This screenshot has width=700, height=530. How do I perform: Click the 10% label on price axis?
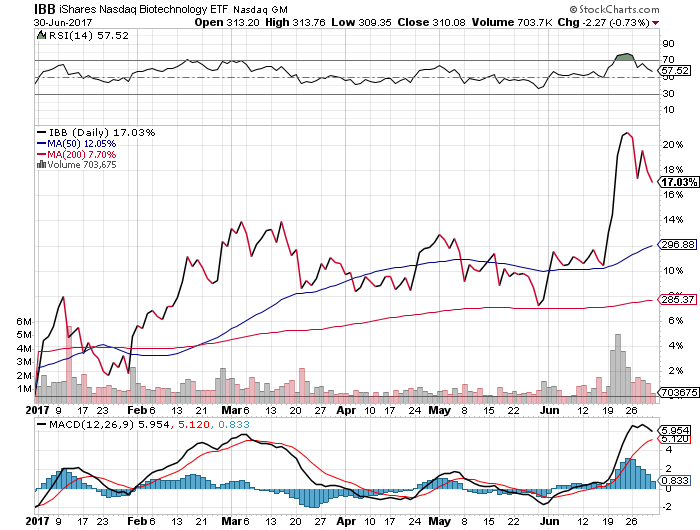pos(673,271)
